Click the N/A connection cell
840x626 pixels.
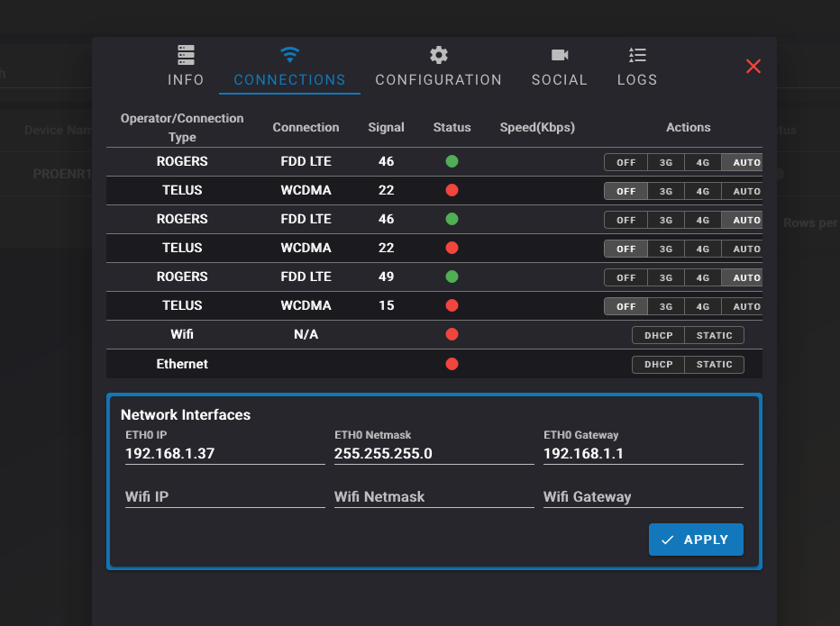coord(306,335)
